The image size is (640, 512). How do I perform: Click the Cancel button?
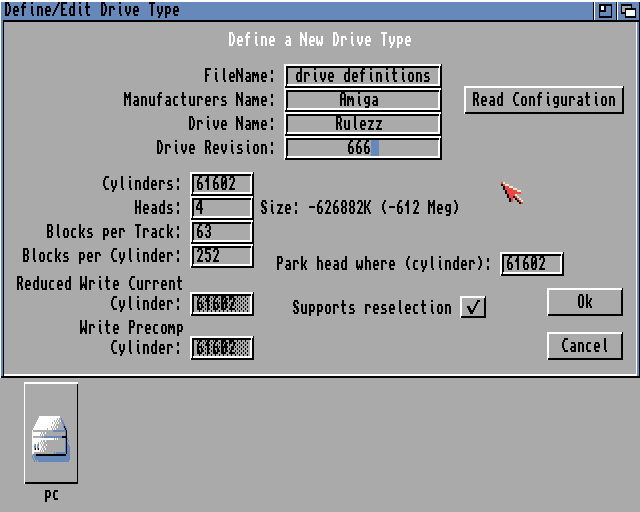pos(585,346)
